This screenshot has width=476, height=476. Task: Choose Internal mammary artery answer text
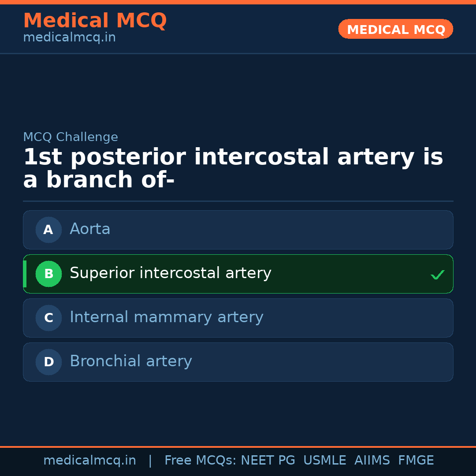coord(166,317)
